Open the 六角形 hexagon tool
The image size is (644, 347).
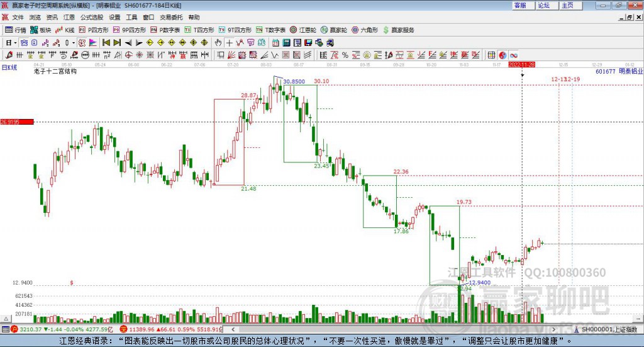tap(365, 30)
